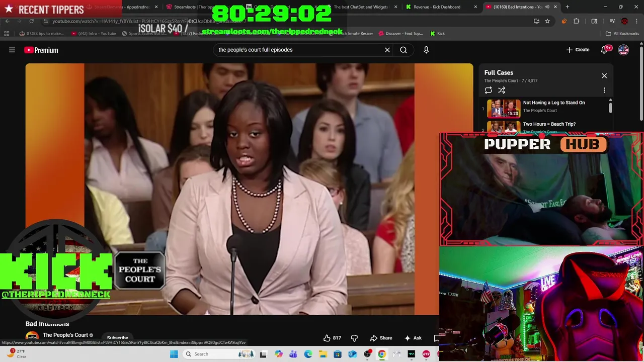The height and width of the screenshot is (362, 644).
Task: Click the video player to pause
Action: point(249,189)
